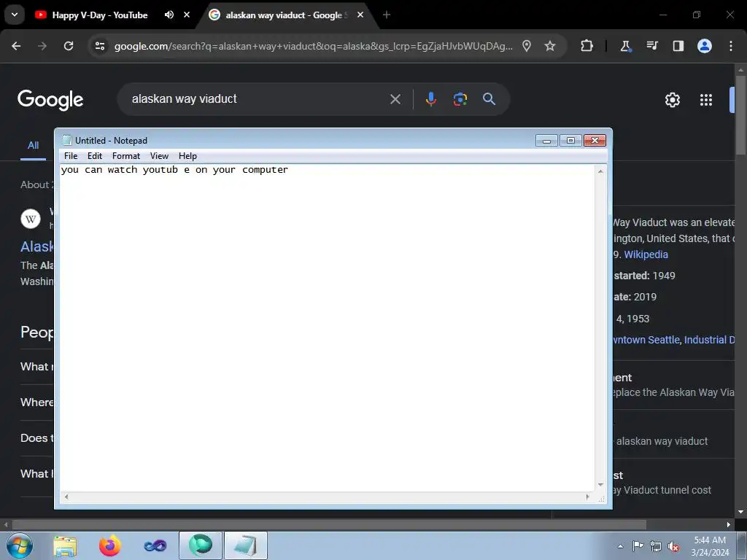Click 'started: 1949' text in knowledge panel

pos(645,276)
